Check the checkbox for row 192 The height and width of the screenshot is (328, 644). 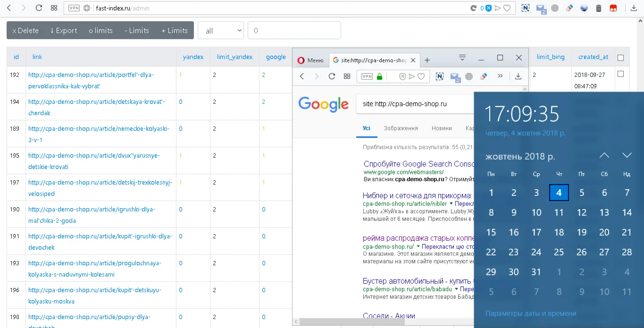[x=620, y=74]
